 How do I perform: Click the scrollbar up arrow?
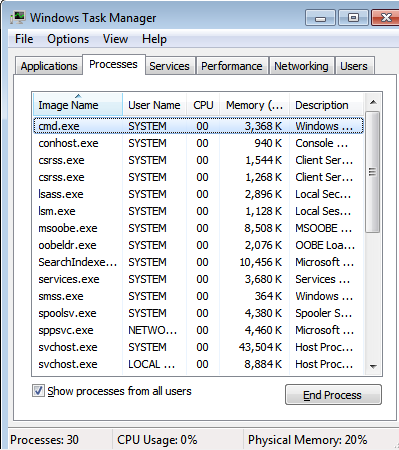tap(373, 102)
